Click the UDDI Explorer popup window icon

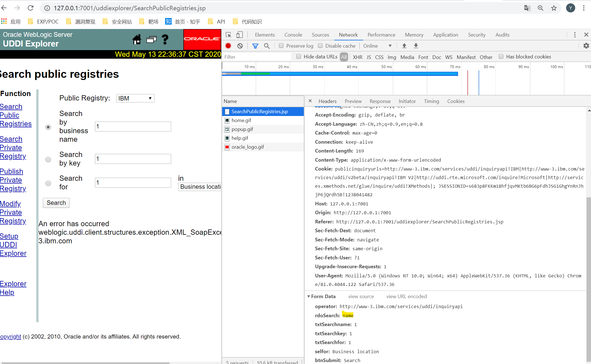pos(151,40)
